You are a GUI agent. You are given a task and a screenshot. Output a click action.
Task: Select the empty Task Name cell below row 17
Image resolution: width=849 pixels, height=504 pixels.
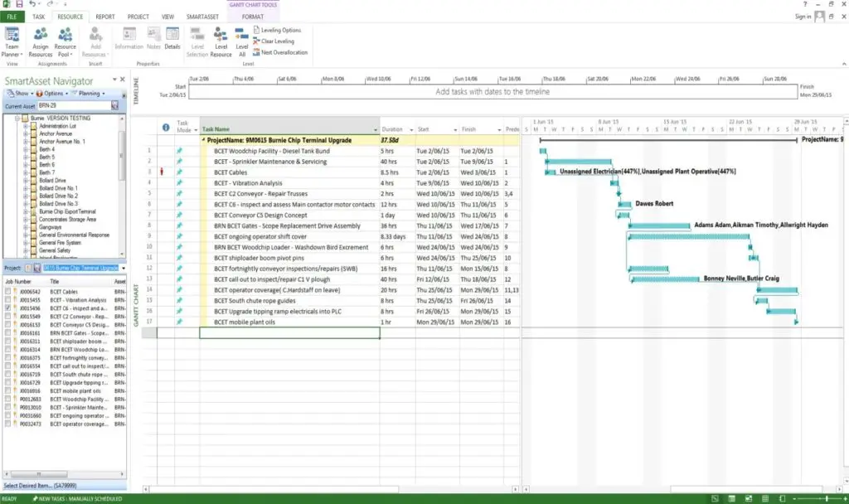(289, 333)
